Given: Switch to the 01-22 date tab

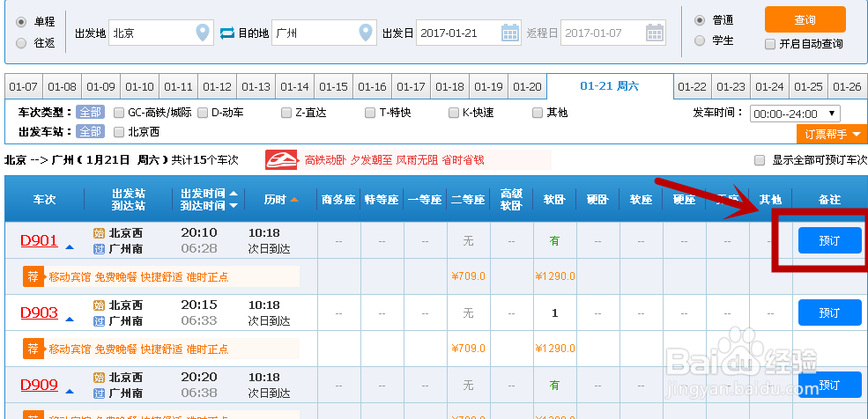Looking at the screenshot, I should (693, 86).
